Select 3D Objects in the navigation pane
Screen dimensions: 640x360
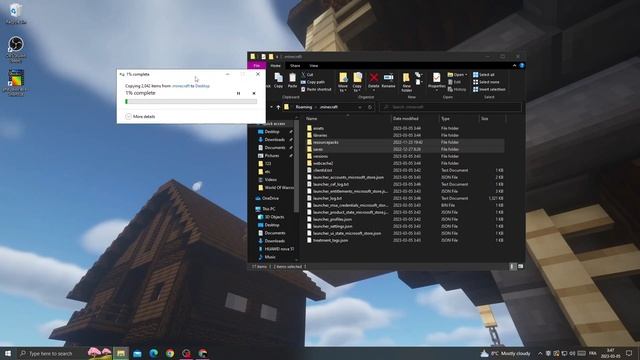tap(271, 217)
